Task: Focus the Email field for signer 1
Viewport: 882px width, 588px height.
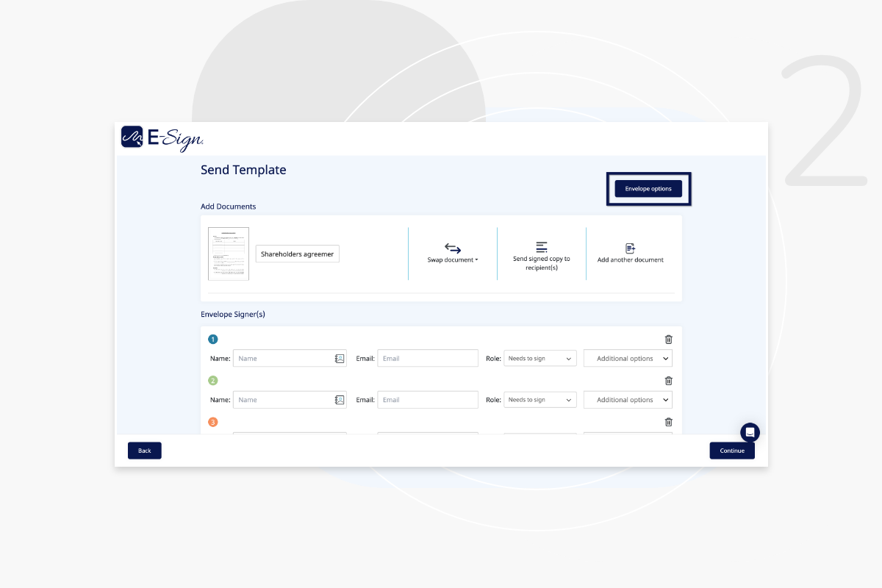Action: pos(428,358)
